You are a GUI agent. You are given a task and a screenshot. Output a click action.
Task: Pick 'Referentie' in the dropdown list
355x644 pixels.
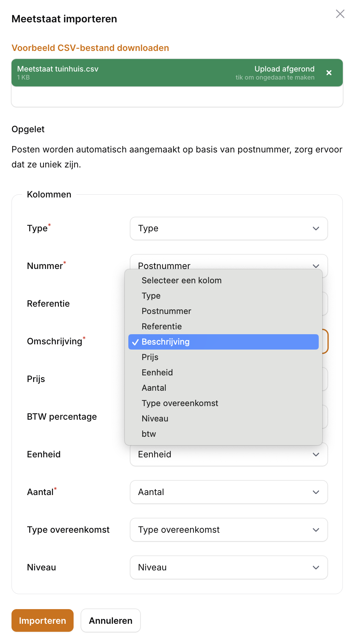tap(161, 327)
